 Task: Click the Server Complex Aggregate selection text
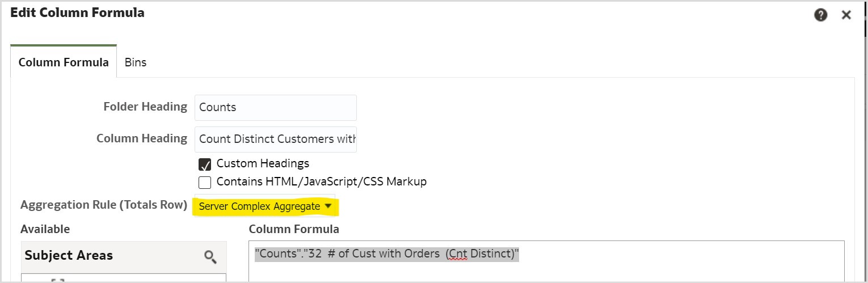[x=259, y=207]
